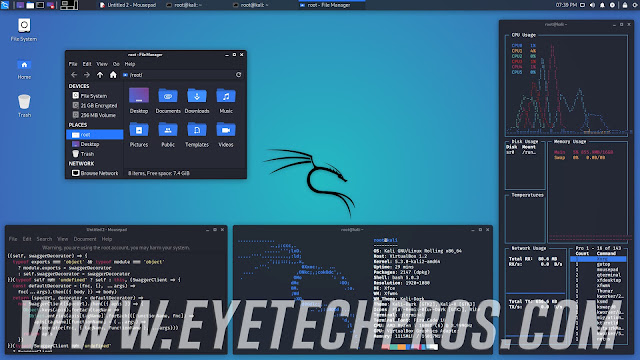This screenshot has height=360, width=640.
Task: Select the Videos folder
Action: point(226,134)
